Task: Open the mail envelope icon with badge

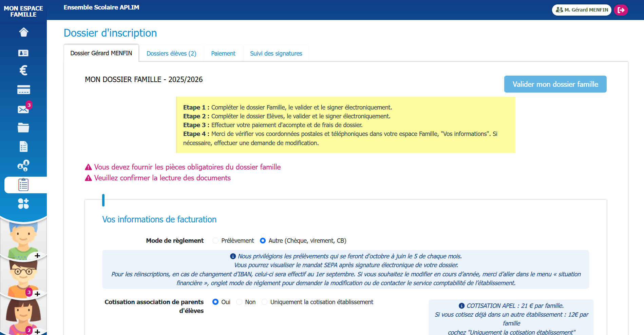Action: coord(23,109)
